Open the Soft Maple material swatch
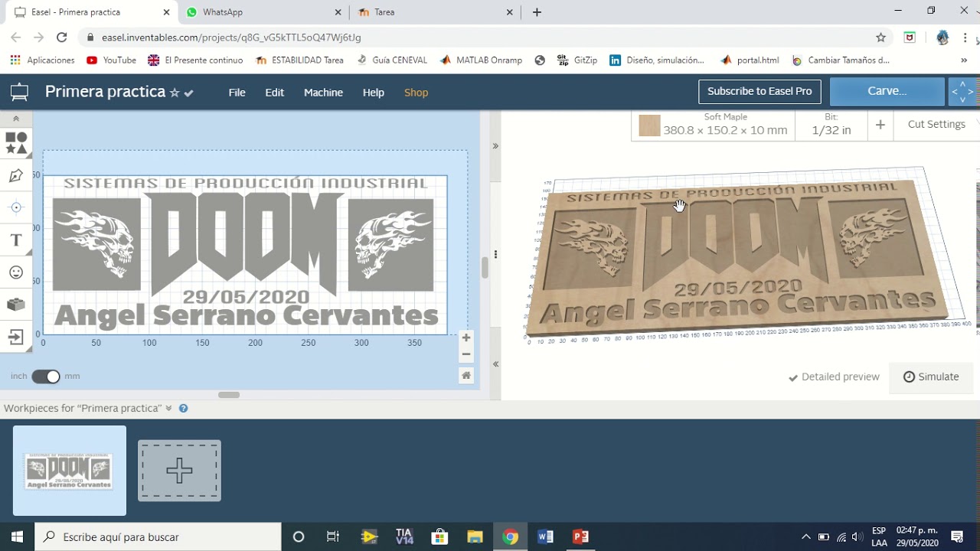Viewport: 980px width, 551px height. [649, 126]
